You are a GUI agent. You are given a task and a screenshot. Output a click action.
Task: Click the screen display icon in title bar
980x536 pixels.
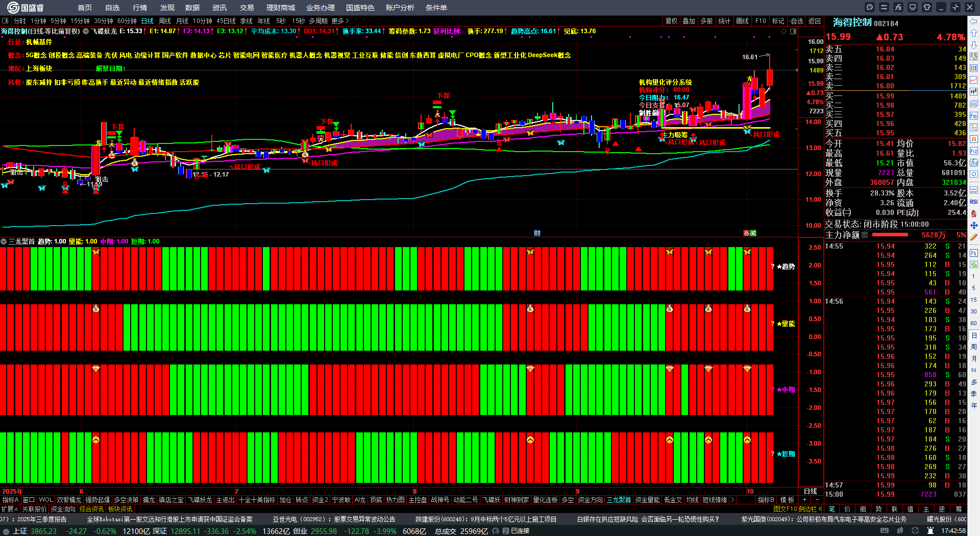913,7
